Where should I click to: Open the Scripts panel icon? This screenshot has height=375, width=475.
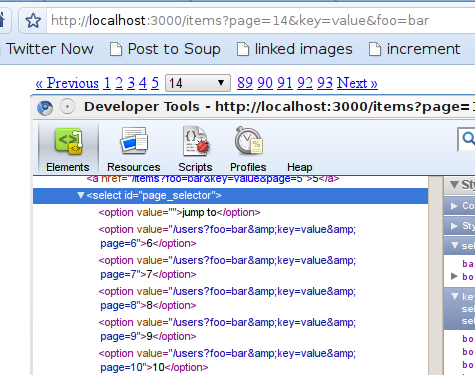(196, 141)
